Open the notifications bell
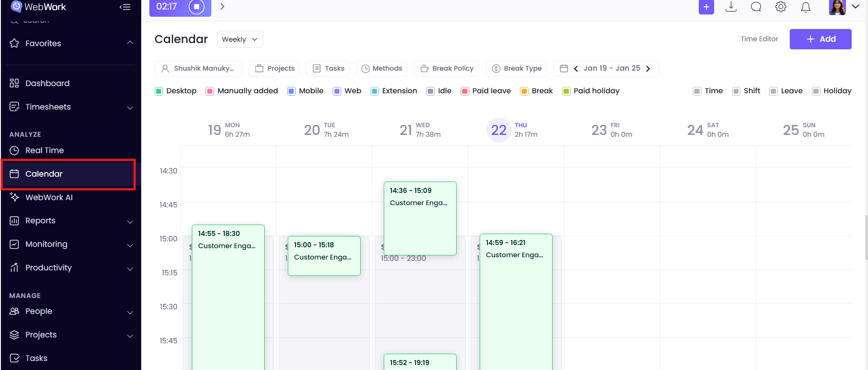868x370 pixels. point(806,7)
